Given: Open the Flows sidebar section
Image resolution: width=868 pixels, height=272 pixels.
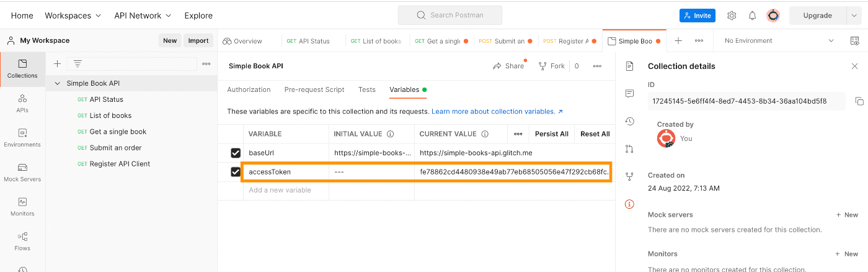Looking at the screenshot, I should [22, 242].
